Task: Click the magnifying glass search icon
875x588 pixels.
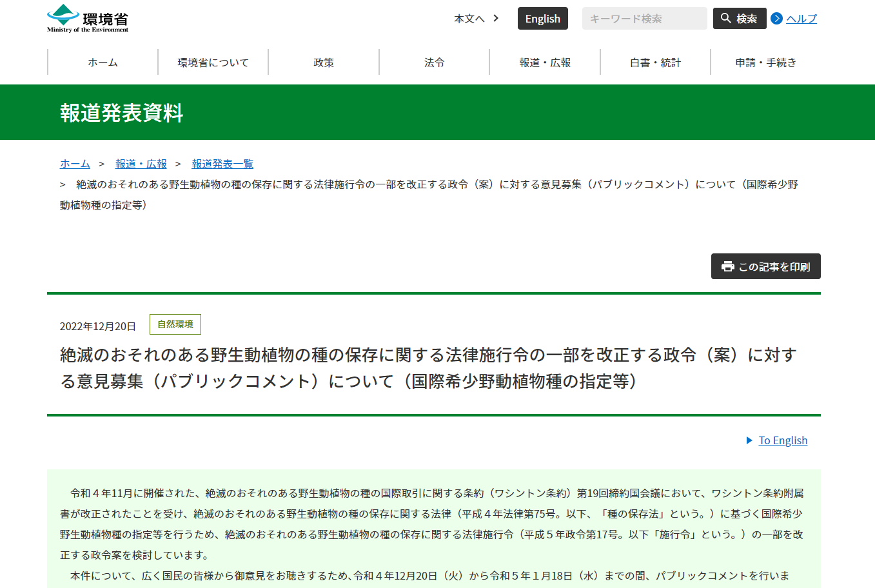Action: [726, 19]
